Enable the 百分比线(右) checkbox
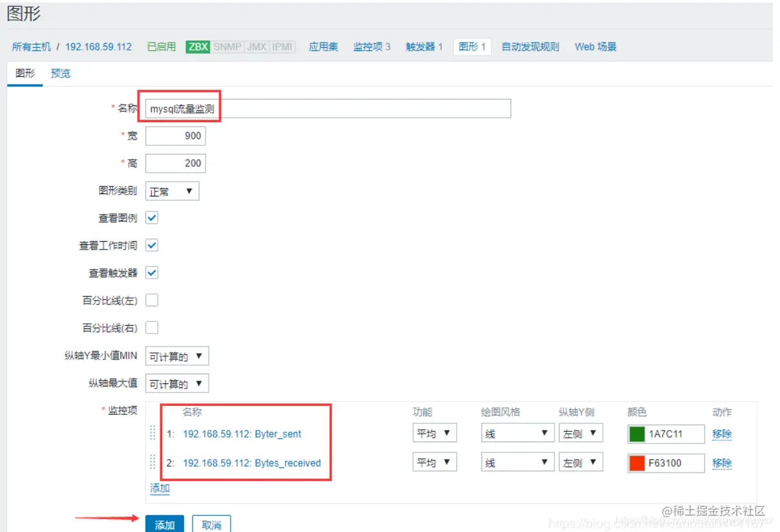This screenshot has height=532, width=780. click(x=152, y=328)
